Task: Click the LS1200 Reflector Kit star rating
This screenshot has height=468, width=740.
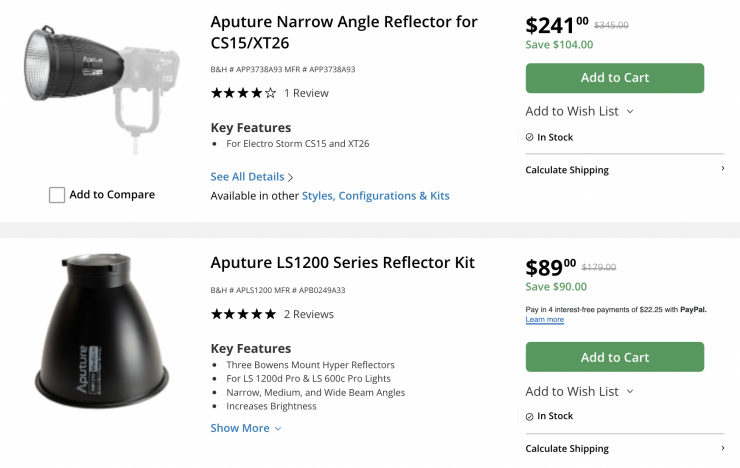Action: click(243, 314)
